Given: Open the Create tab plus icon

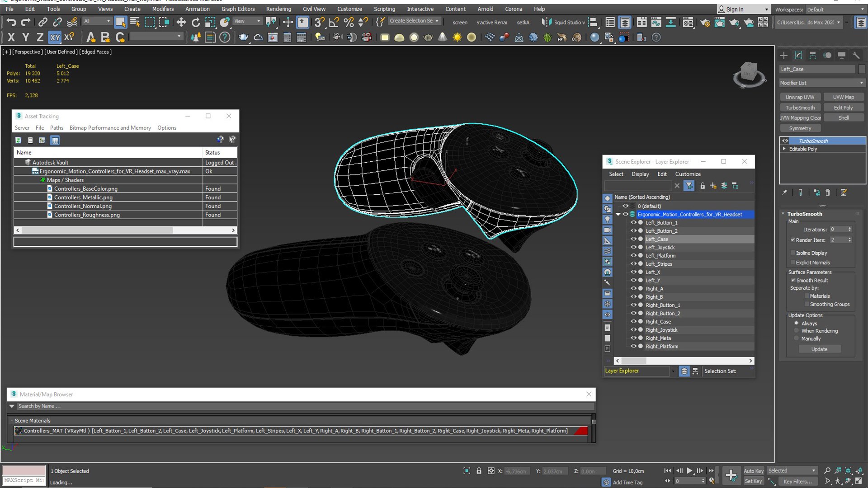Looking at the screenshot, I should pyautogui.click(x=784, y=55).
